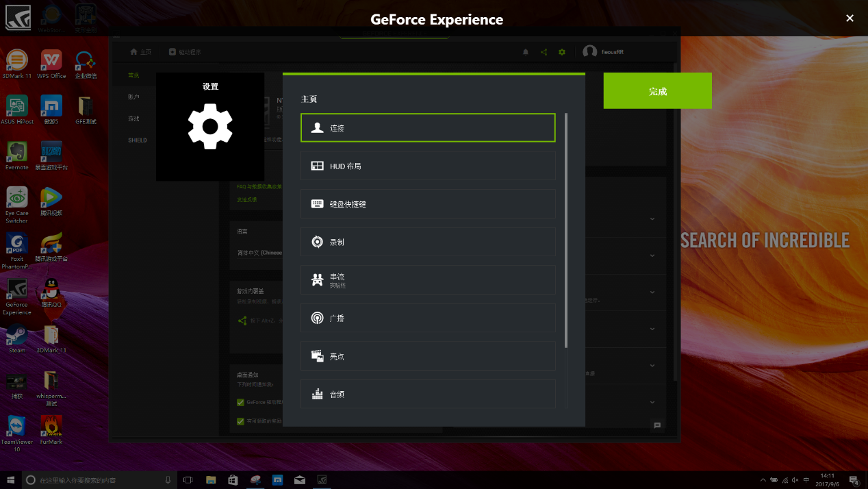Viewport: 868px width, 489px height.
Task: Show hidden system tray icons
Action: pyautogui.click(x=763, y=480)
